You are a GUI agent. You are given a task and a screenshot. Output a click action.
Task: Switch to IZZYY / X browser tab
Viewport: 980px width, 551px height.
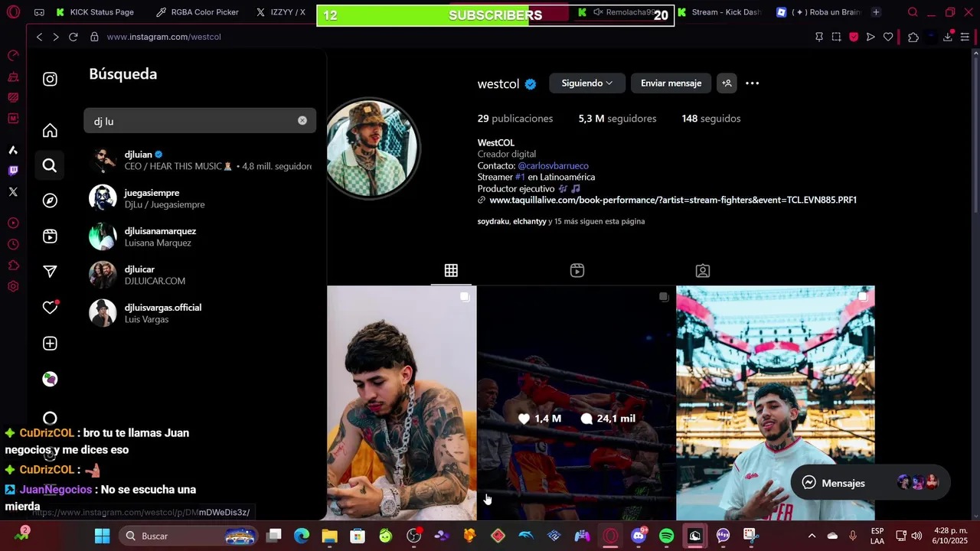(281, 12)
